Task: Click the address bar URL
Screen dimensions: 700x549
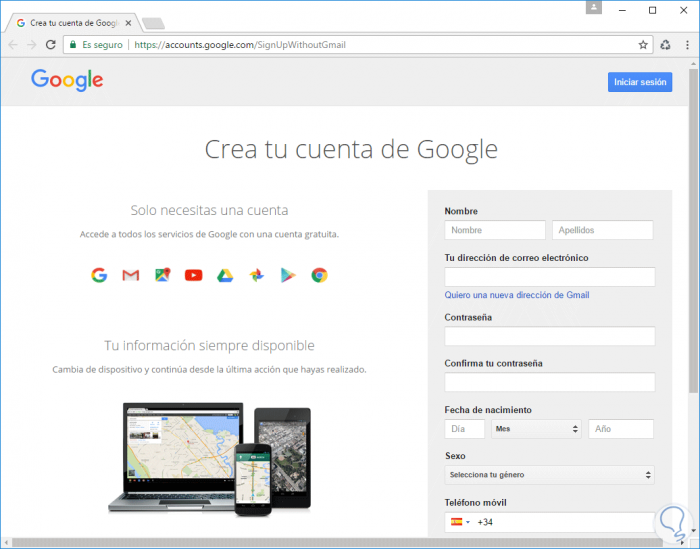Action: 240,45
